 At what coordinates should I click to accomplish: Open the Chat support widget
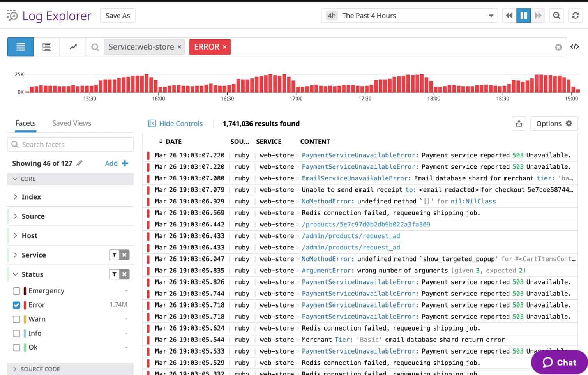pos(559,363)
